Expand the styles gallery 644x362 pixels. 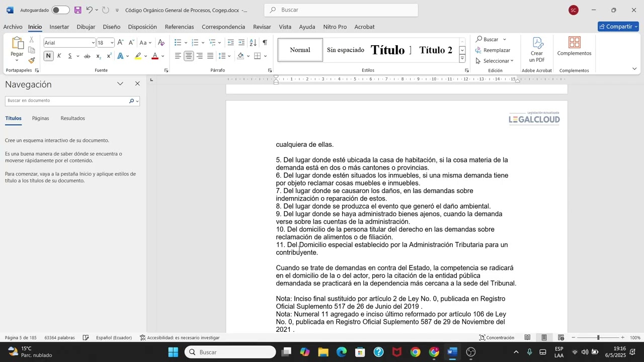(462, 59)
